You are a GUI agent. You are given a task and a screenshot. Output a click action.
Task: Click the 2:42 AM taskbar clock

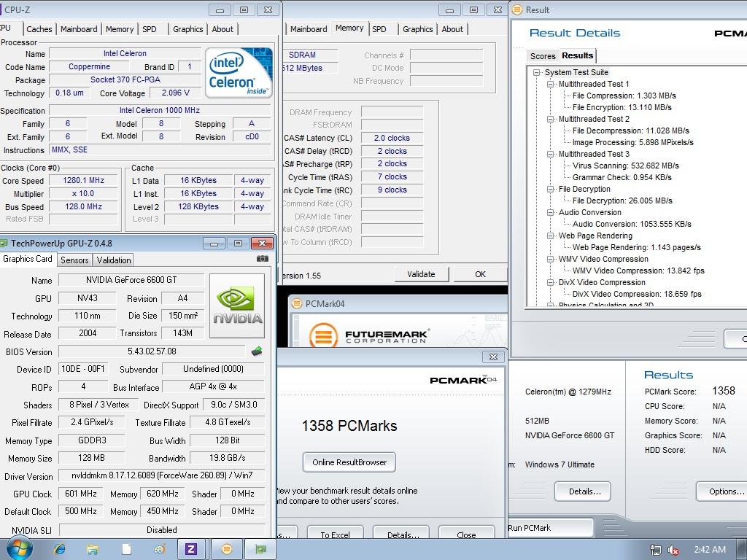click(710, 550)
